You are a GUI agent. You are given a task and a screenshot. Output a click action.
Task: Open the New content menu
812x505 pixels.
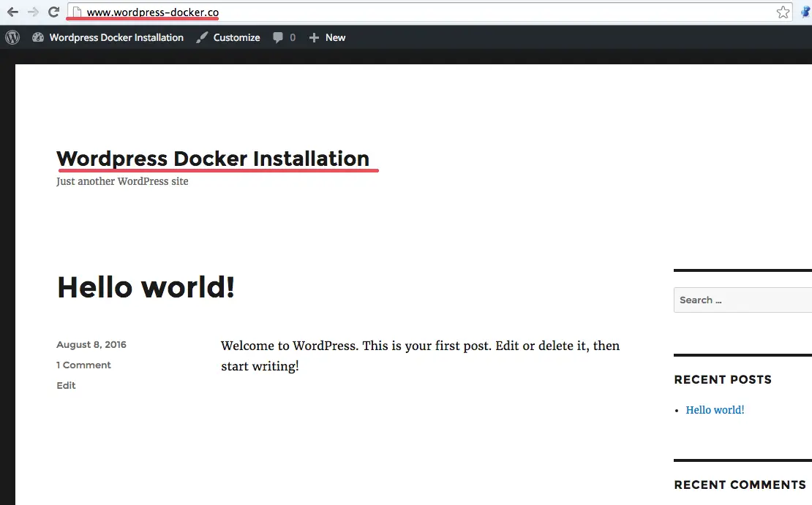pos(335,37)
